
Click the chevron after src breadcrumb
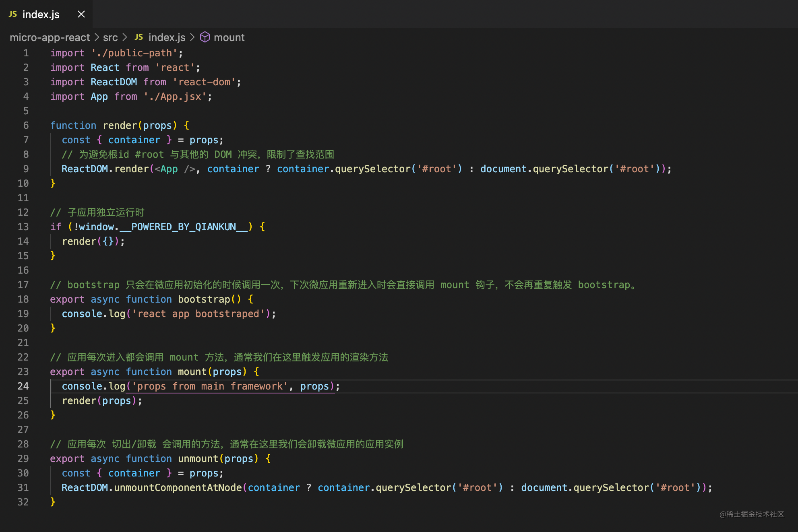tap(125, 37)
